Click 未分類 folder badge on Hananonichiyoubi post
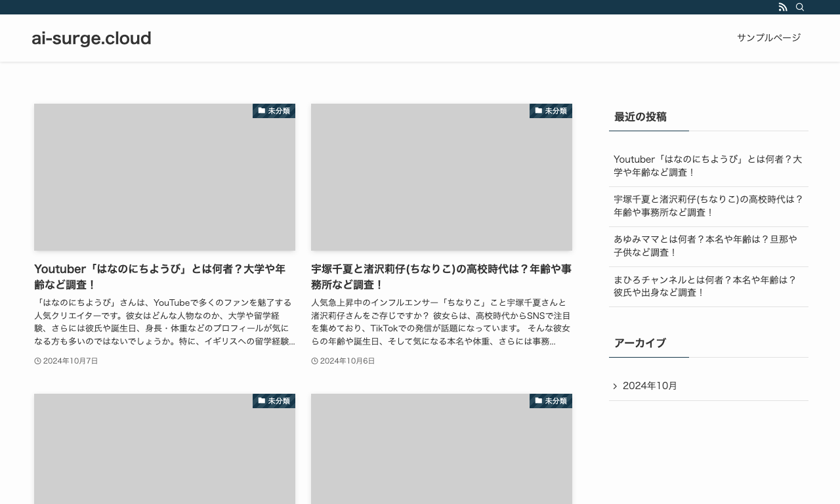840x504 pixels. click(274, 111)
